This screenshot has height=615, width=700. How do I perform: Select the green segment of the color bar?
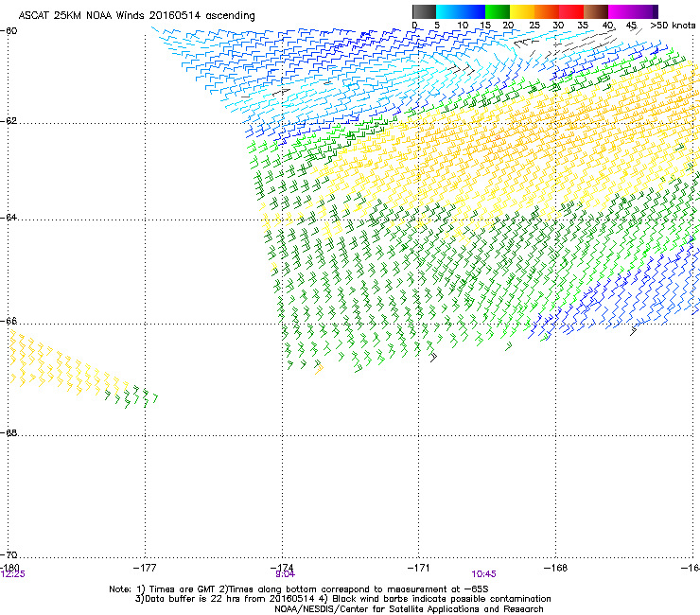pyautogui.click(x=498, y=11)
